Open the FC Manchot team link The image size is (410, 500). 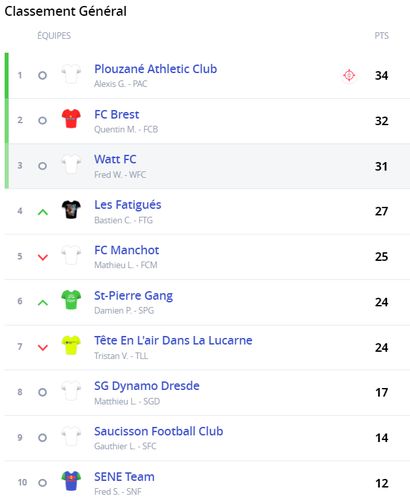pos(126,250)
